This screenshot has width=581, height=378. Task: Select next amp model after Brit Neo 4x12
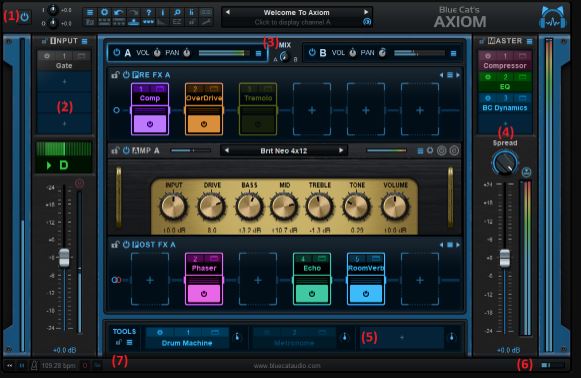pos(341,150)
